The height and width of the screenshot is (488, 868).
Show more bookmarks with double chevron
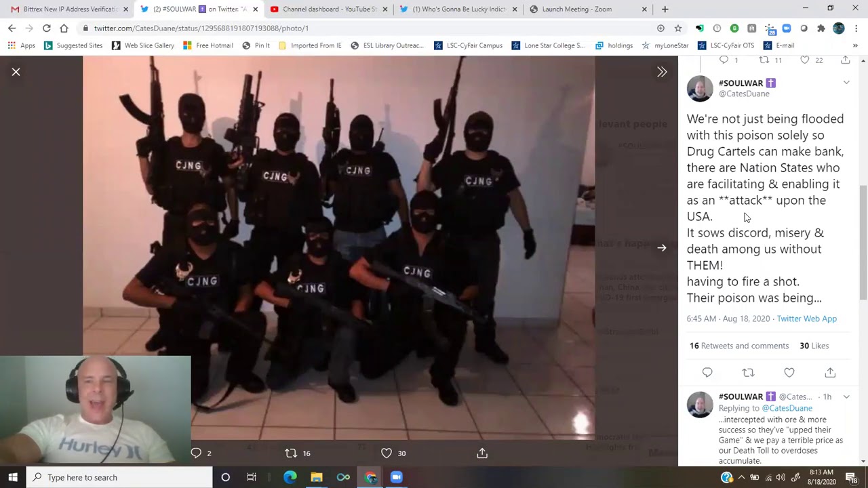click(x=855, y=45)
